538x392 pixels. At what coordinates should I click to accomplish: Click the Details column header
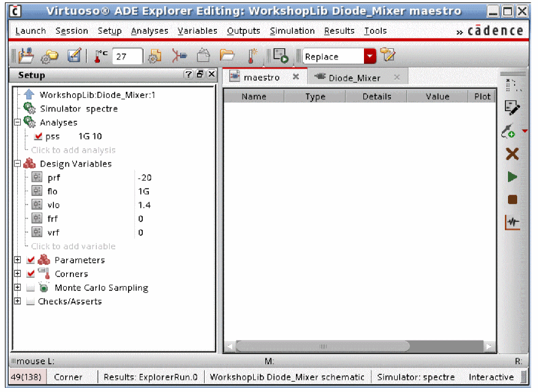pyautogui.click(x=376, y=97)
